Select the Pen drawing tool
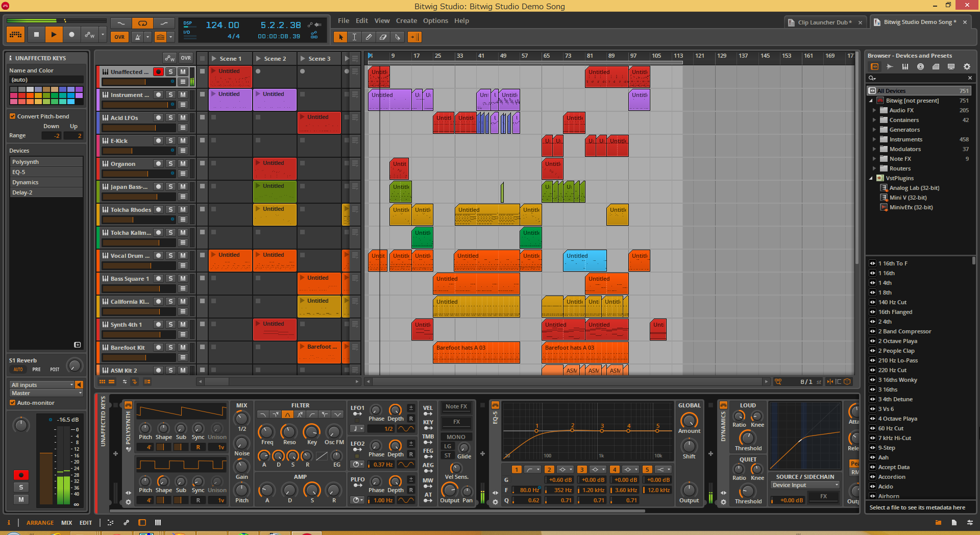This screenshot has width=980, height=535. click(369, 37)
